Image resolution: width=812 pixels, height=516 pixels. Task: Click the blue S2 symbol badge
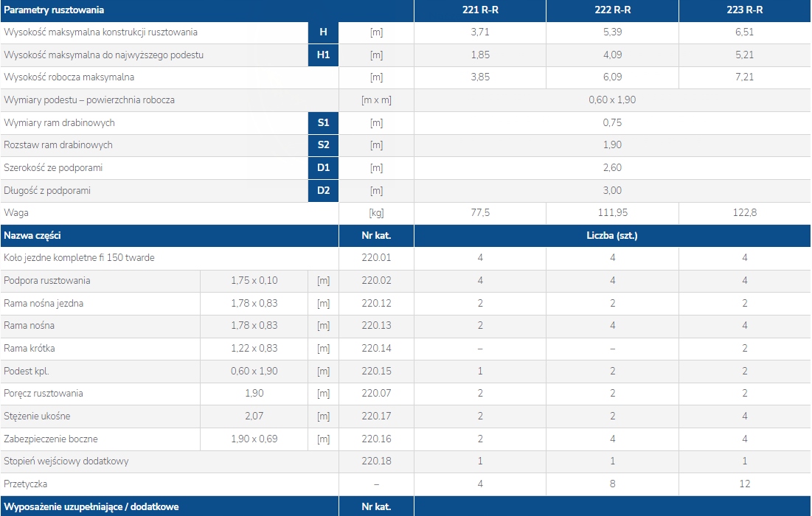323,145
